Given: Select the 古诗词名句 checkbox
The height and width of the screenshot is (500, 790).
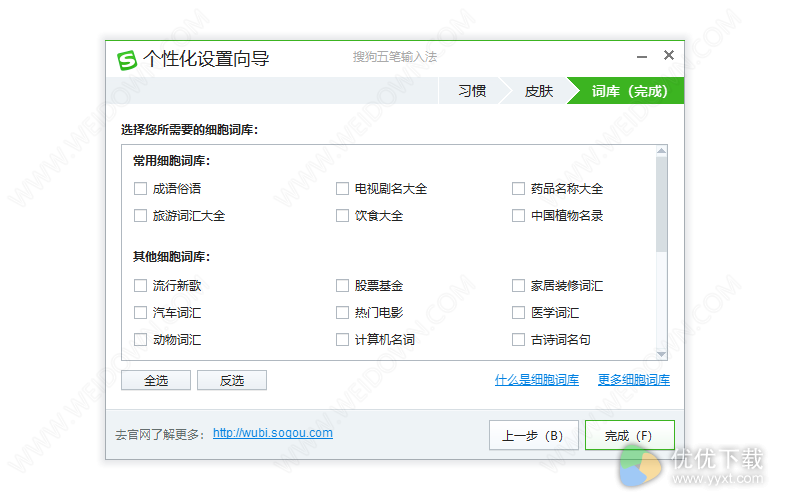Looking at the screenshot, I should coord(518,340).
